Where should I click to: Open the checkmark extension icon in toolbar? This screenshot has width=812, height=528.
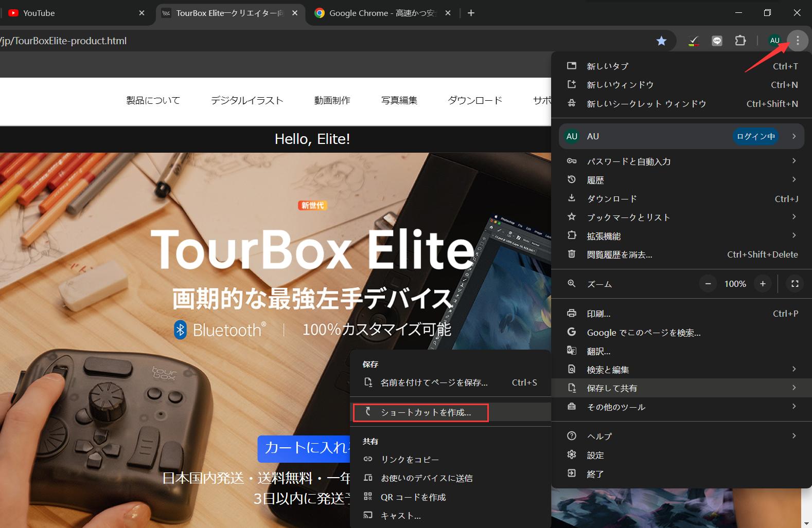click(693, 41)
